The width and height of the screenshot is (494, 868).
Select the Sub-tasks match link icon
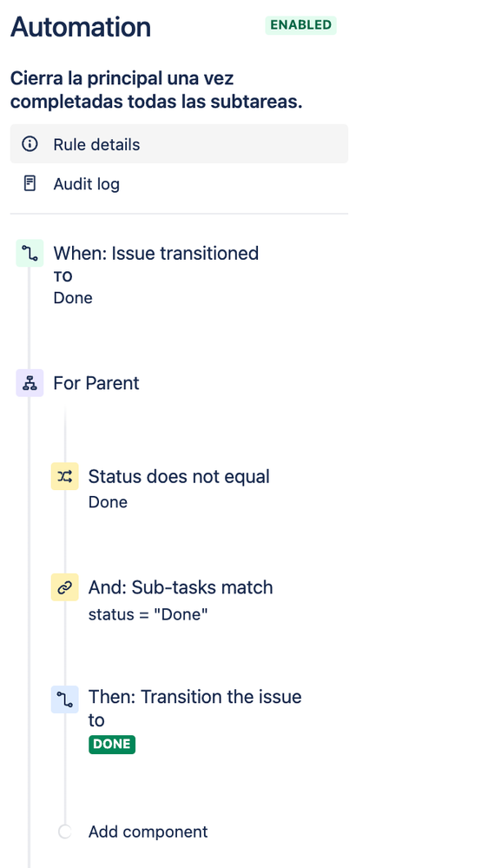pos(65,587)
